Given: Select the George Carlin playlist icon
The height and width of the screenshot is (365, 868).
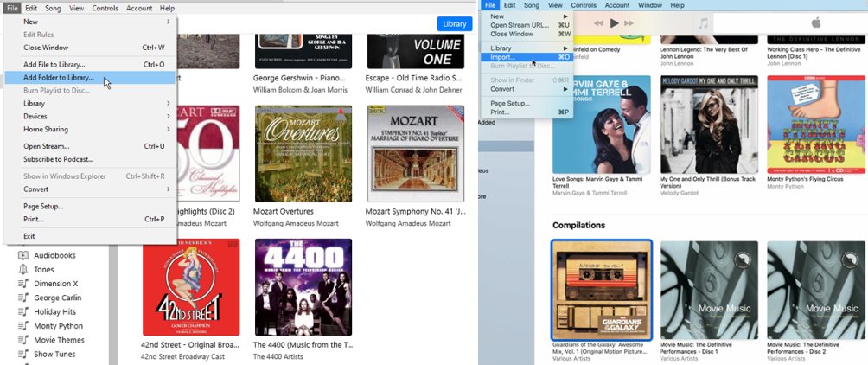Looking at the screenshot, I should point(23,298).
